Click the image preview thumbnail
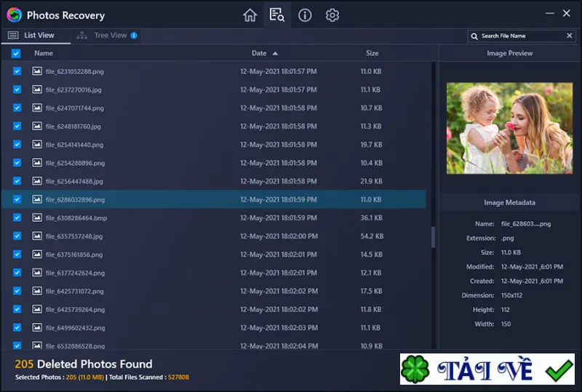582x392 pixels. 509,128
